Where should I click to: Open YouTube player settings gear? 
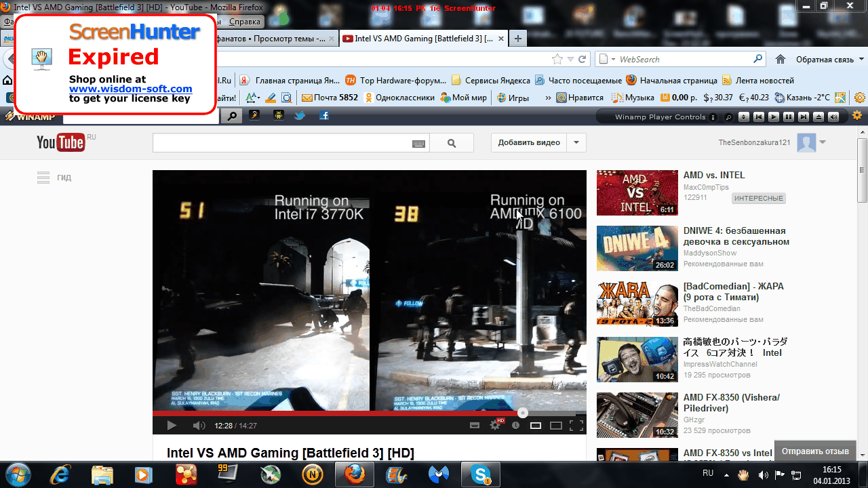pyautogui.click(x=496, y=425)
